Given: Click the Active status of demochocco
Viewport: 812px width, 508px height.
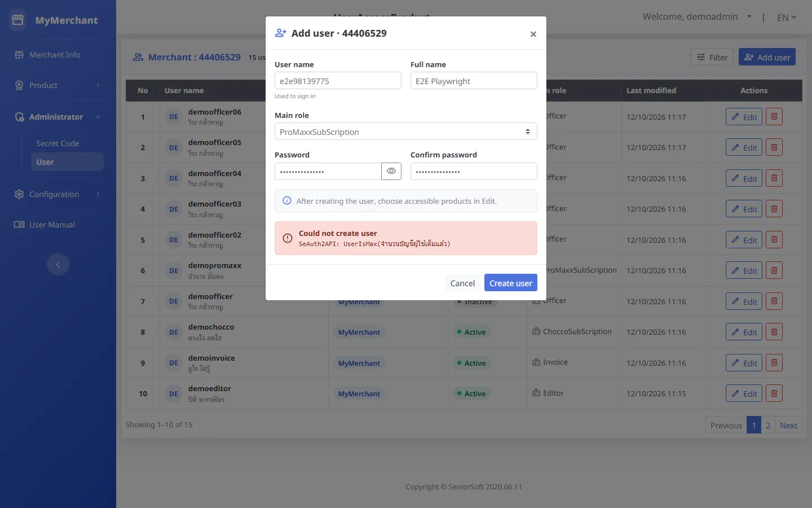Looking at the screenshot, I should click(x=471, y=332).
